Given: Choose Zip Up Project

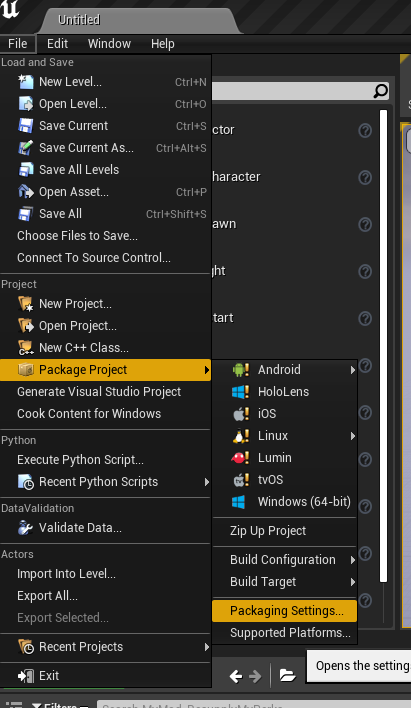Looking at the screenshot, I should 285,531.
